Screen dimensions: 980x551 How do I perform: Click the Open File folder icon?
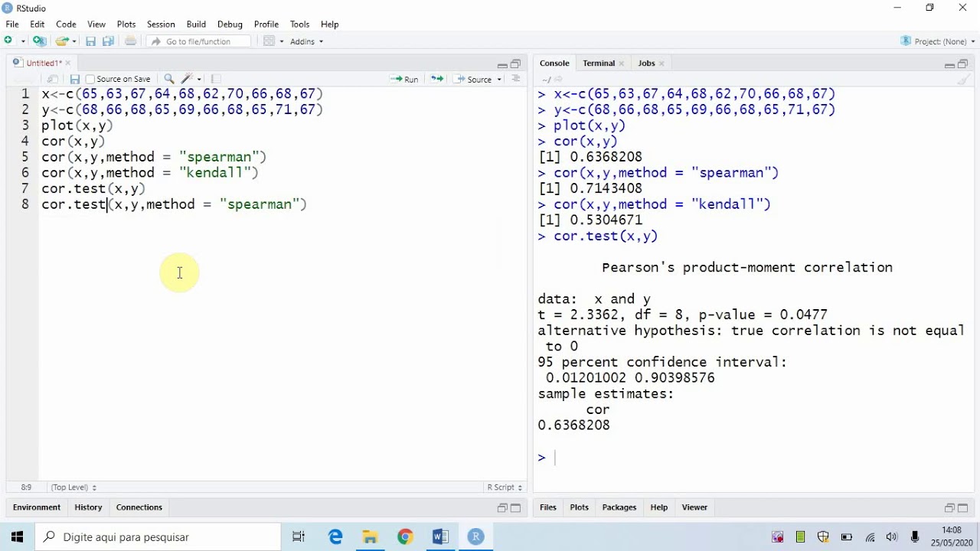pyautogui.click(x=61, y=41)
